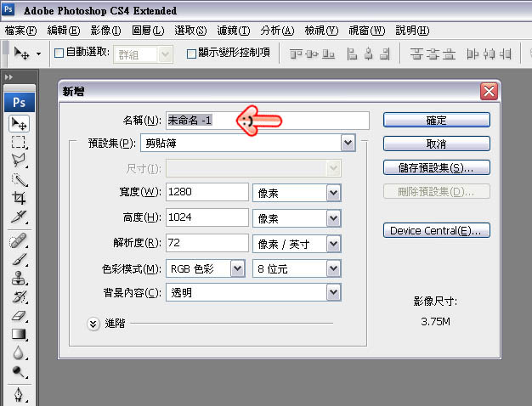Screen dimensions: 532x406
Task: Select the Move tool in toolbox
Action: tap(19, 123)
